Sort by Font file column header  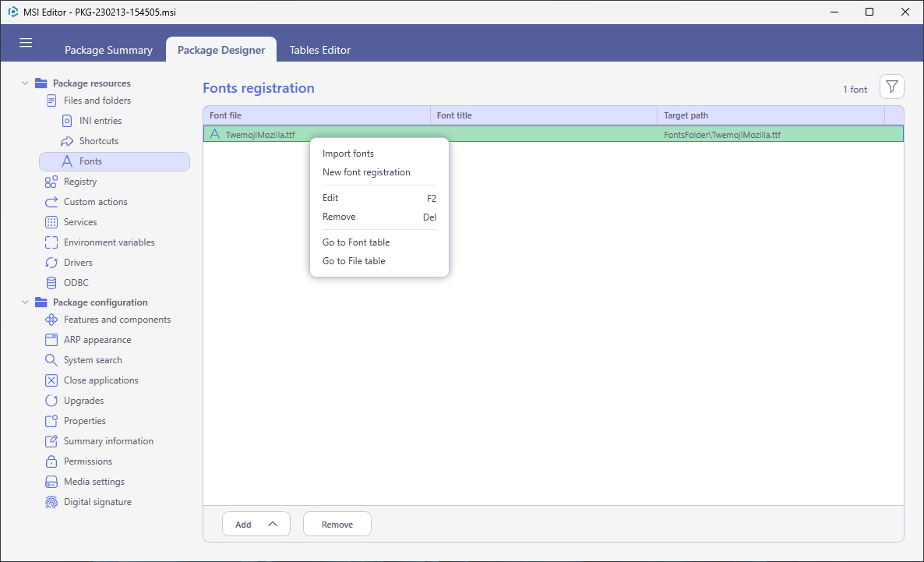tap(316, 115)
